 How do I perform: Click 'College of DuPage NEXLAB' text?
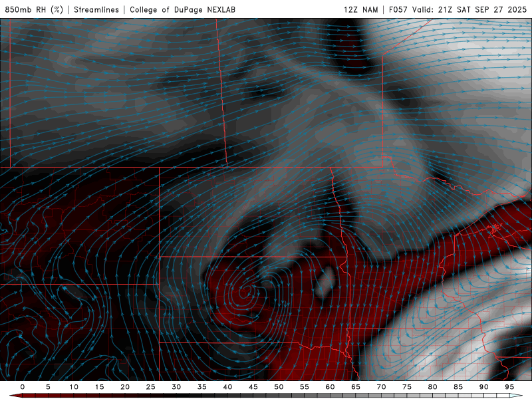click(x=182, y=9)
